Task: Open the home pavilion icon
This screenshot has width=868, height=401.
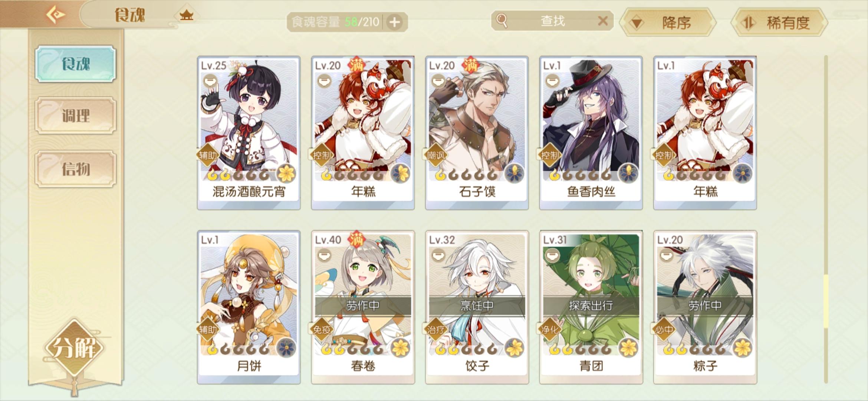Action: 187,16
